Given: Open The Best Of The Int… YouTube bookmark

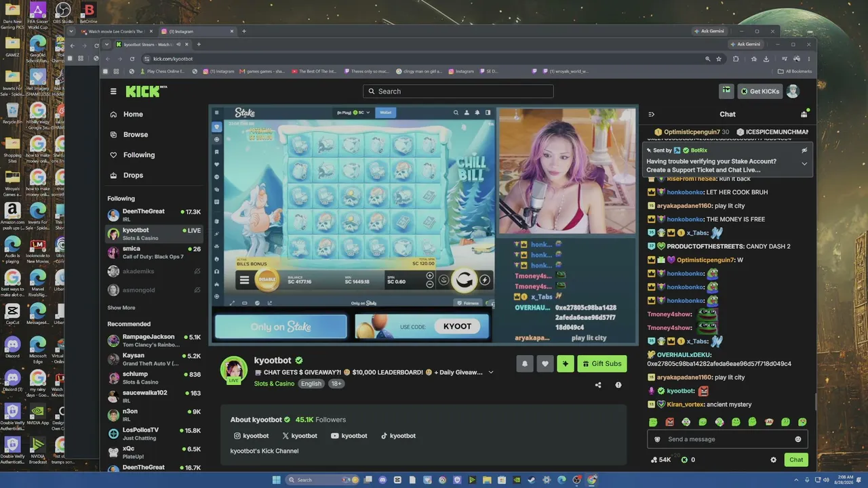Looking at the screenshot, I should point(314,71).
